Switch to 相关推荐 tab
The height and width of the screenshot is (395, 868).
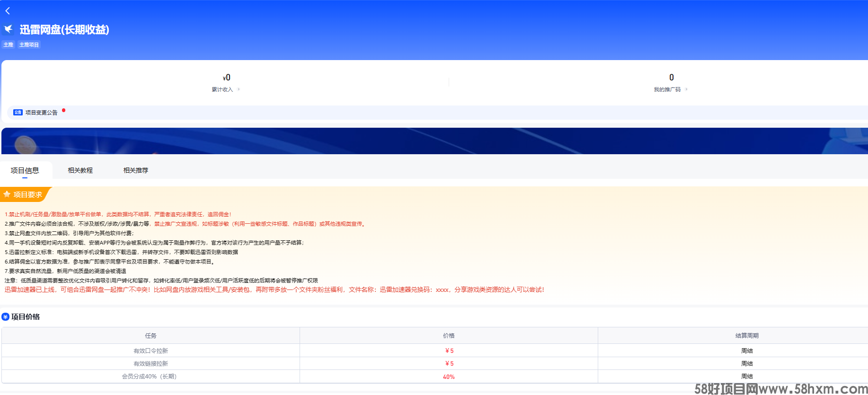pos(136,170)
